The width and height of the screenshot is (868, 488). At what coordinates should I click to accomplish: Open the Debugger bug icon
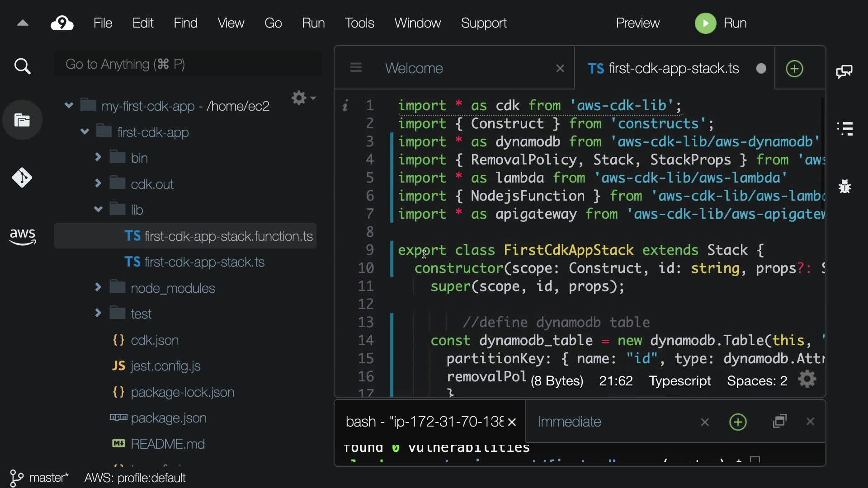click(x=844, y=186)
